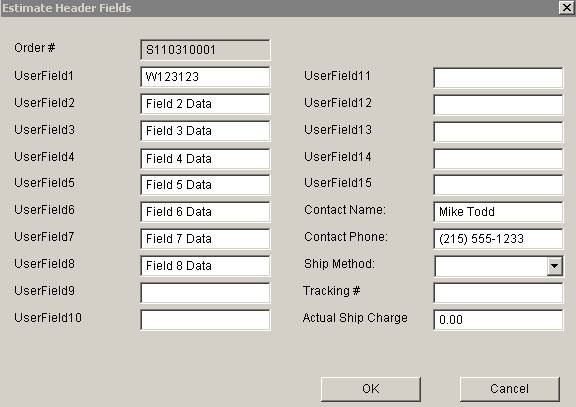The image size is (576, 407).
Task: Focus the Contact Name field showing Mike Todd
Action: pyautogui.click(x=498, y=212)
